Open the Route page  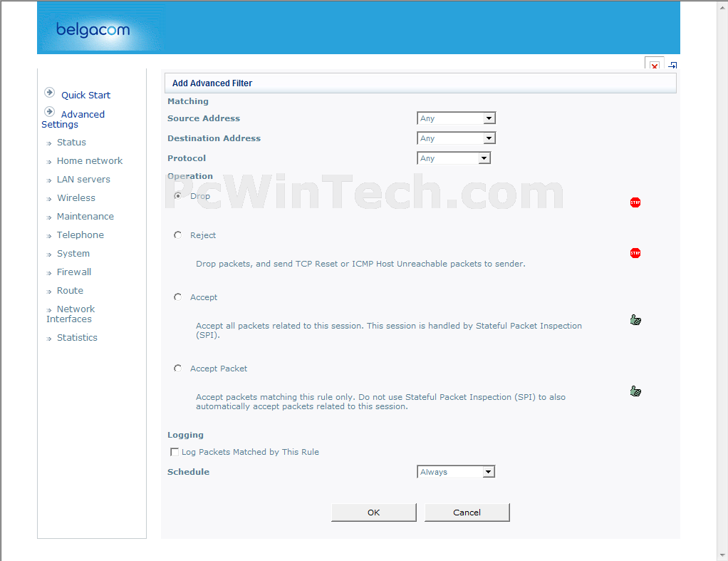click(70, 291)
